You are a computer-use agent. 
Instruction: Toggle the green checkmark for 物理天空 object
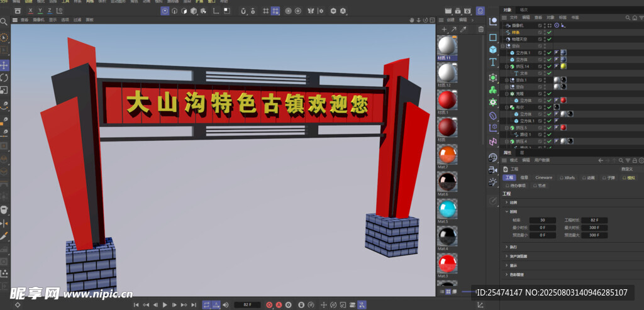pos(549,39)
